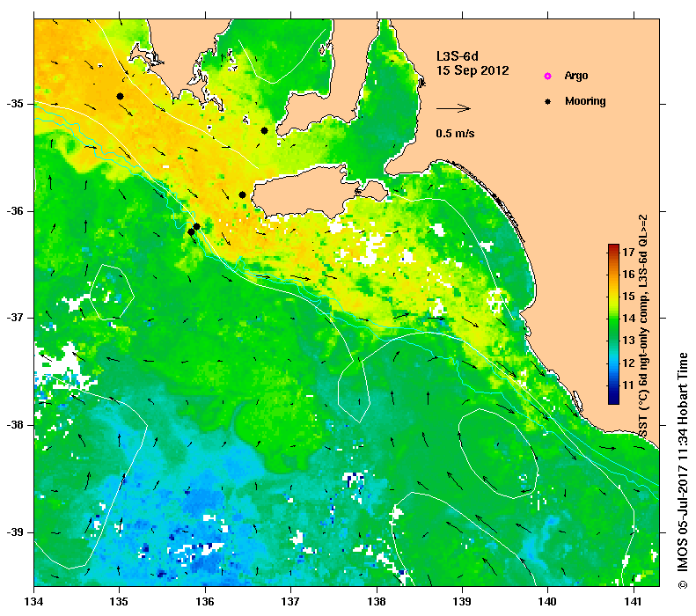Viewport: 696px width, 616px height.
Task: Click the black Mooring legend dot
Action: pyautogui.click(x=548, y=101)
